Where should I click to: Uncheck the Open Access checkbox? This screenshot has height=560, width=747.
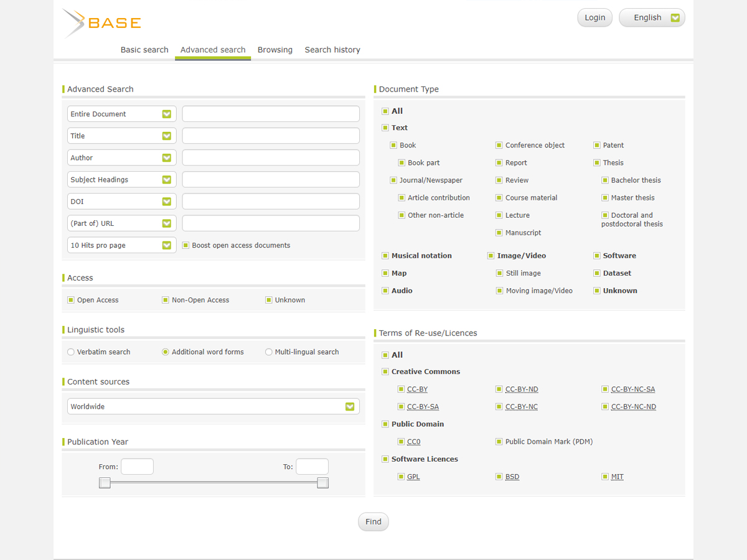pyautogui.click(x=71, y=300)
